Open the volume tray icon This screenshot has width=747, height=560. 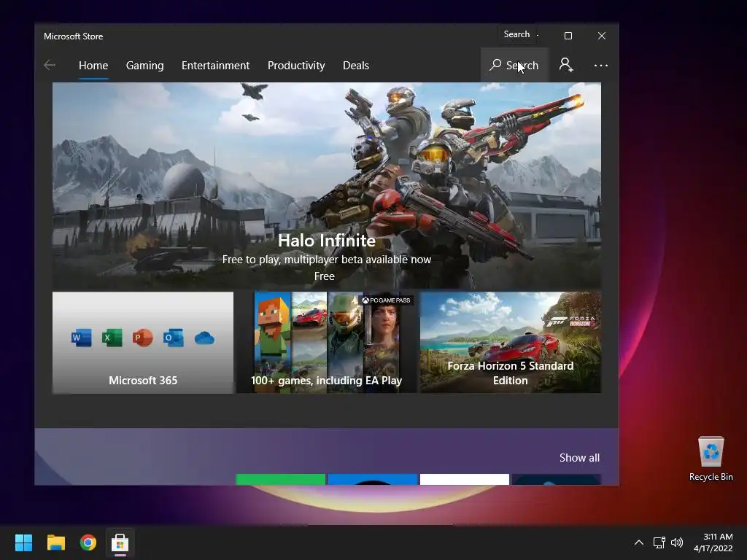676,542
